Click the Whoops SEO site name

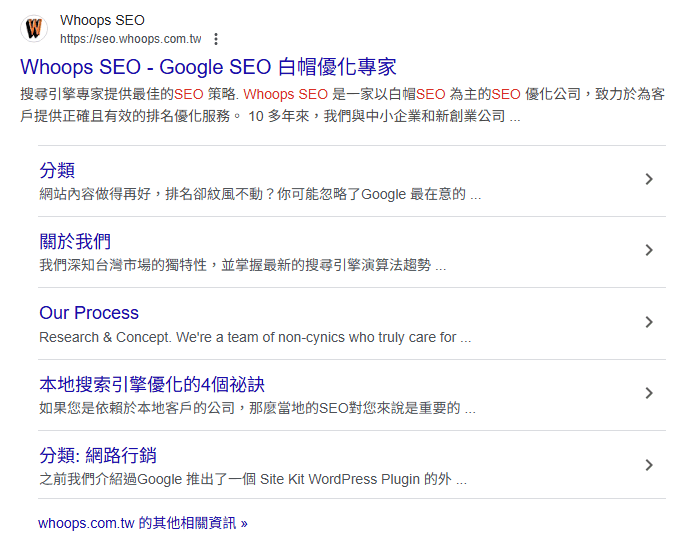102,20
